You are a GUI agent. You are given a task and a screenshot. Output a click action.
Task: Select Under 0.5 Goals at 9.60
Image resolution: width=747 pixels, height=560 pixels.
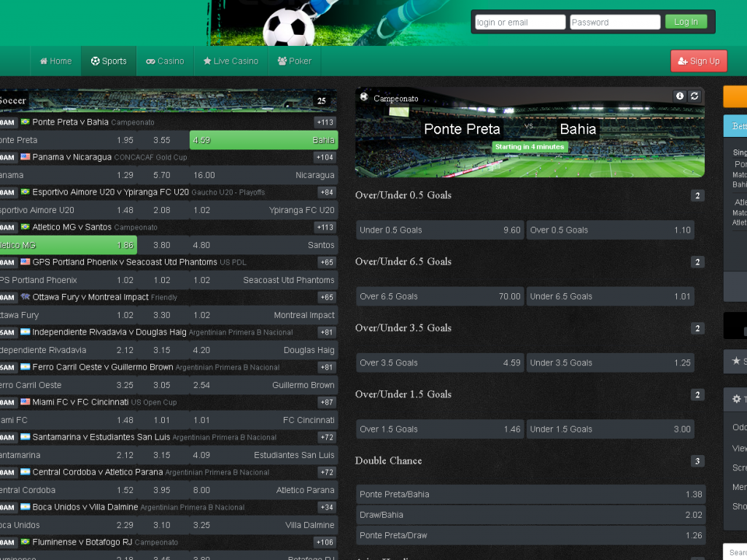(x=440, y=230)
